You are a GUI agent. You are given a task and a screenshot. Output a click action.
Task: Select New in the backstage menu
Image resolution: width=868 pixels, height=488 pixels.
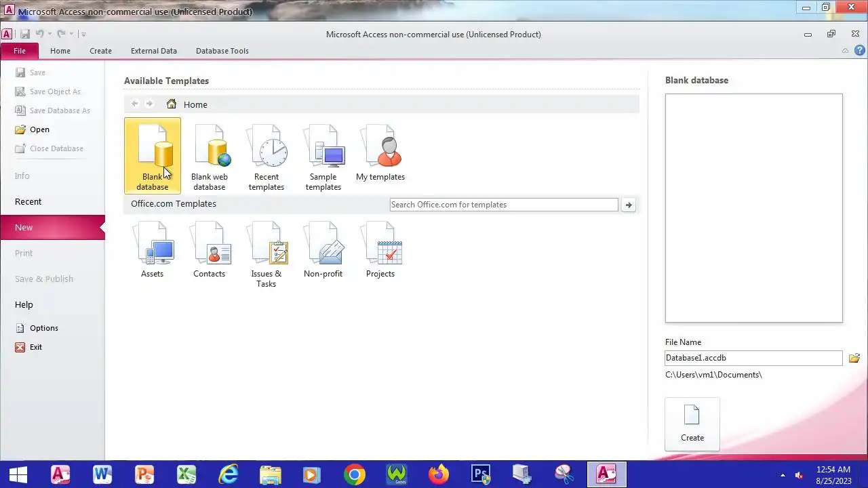(52, 228)
